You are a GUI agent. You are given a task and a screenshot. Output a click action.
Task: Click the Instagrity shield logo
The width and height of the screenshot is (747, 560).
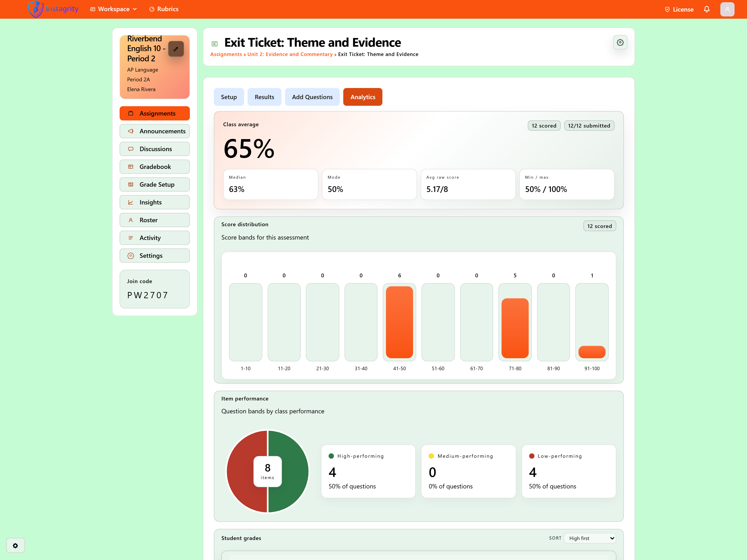click(35, 9)
